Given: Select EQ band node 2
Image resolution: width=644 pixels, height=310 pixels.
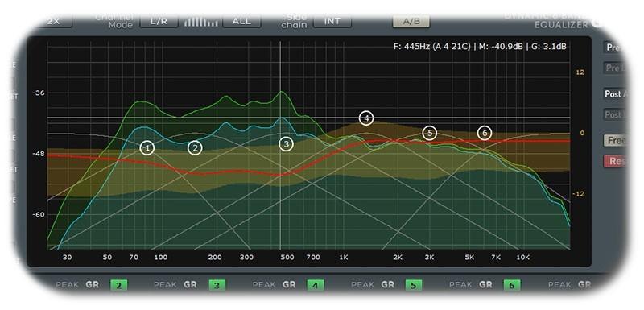Looking at the screenshot, I should pyautogui.click(x=195, y=148).
